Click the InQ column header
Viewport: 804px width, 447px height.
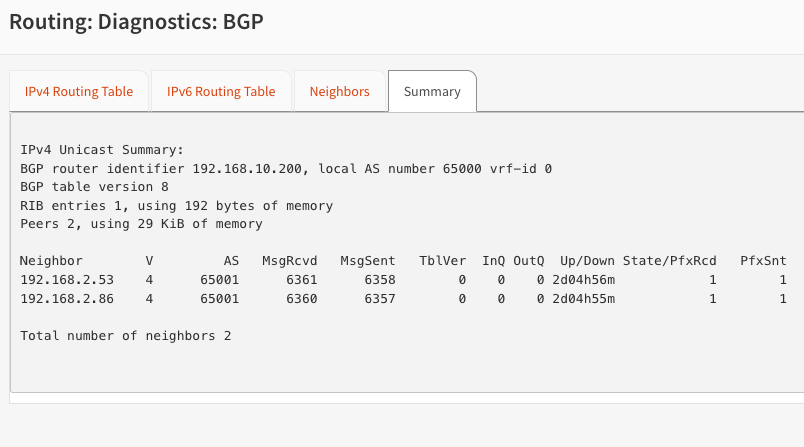(493, 261)
